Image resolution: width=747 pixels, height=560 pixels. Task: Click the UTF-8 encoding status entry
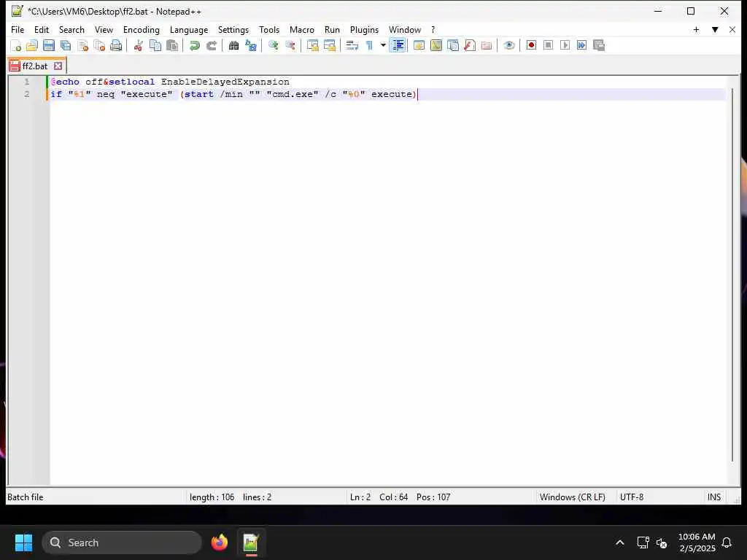pos(631,497)
